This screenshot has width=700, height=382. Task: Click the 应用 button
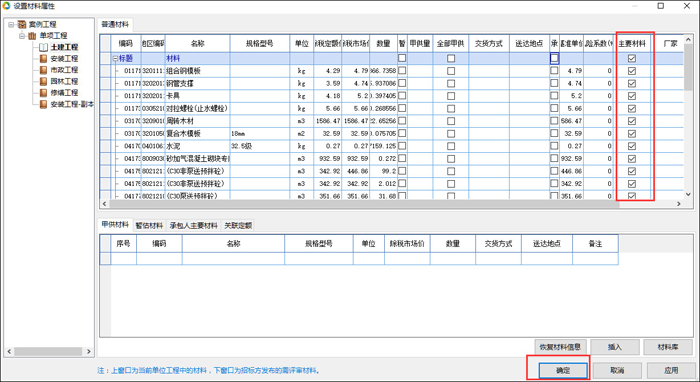[671, 370]
